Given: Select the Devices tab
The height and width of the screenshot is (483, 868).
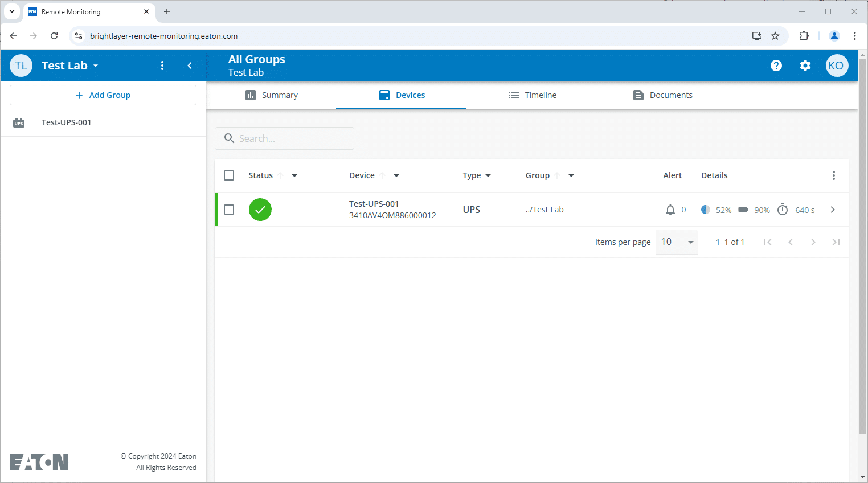Looking at the screenshot, I should tap(402, 95).
